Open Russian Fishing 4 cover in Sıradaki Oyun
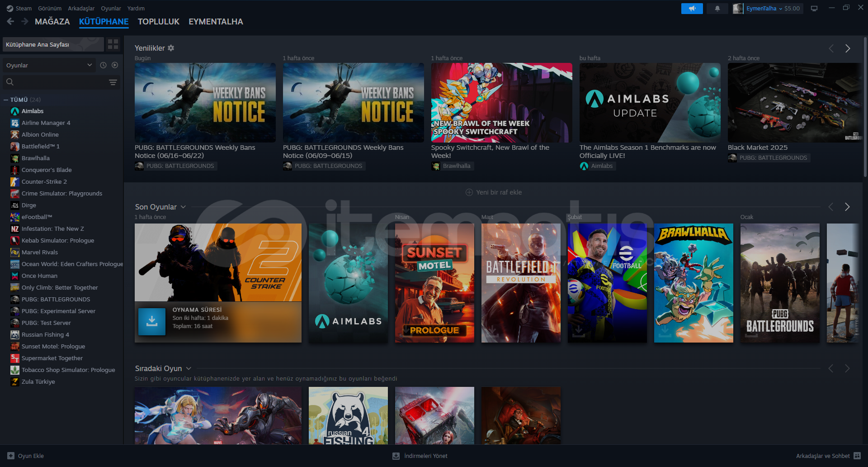 pyautogui.click(x=348, y=415)
